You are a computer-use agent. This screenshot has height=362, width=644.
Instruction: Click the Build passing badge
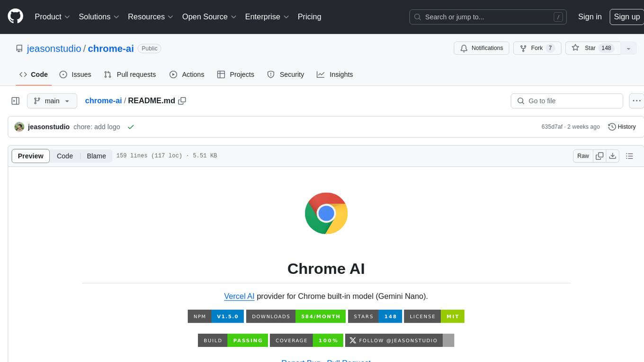coord(233,340)
